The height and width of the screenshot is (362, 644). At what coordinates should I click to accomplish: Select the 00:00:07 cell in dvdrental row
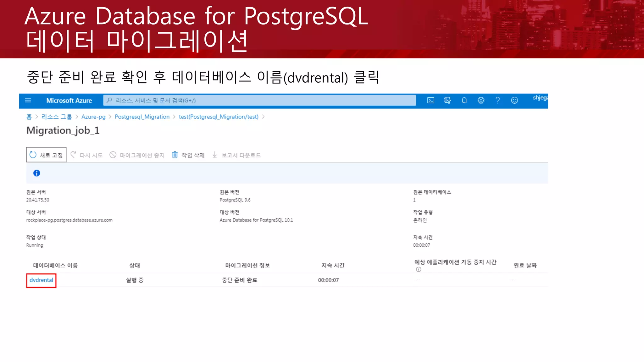point(328,280)
